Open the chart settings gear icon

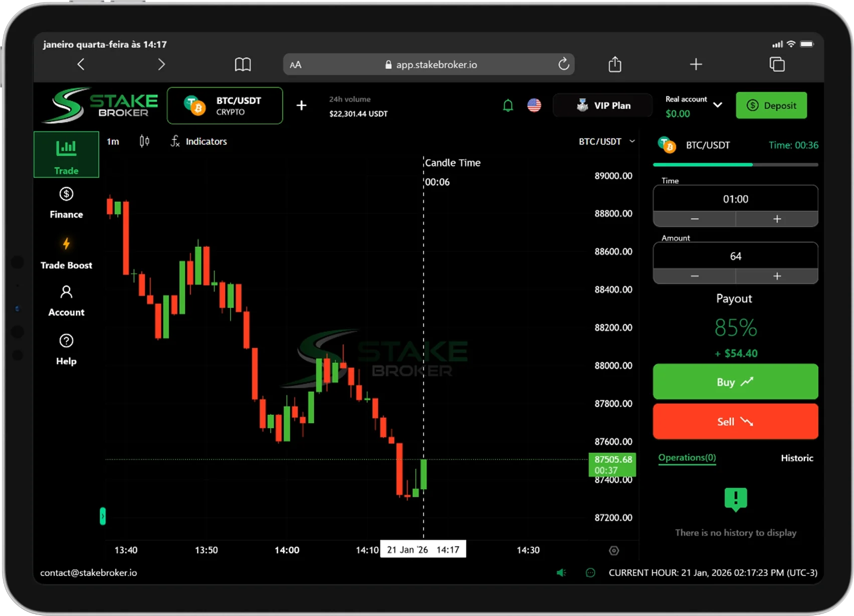(x=614, y=550)
